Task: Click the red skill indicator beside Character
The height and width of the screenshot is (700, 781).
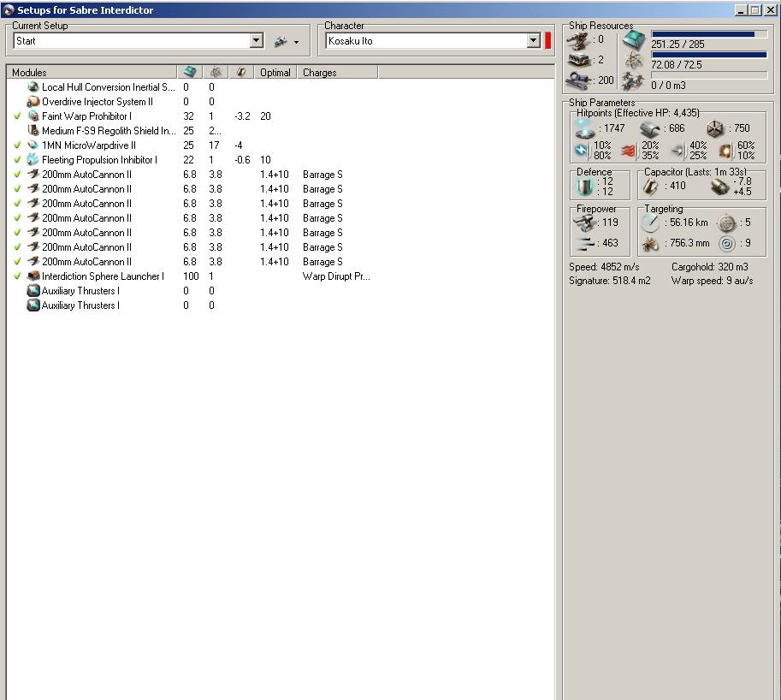Action: point(547,41)
